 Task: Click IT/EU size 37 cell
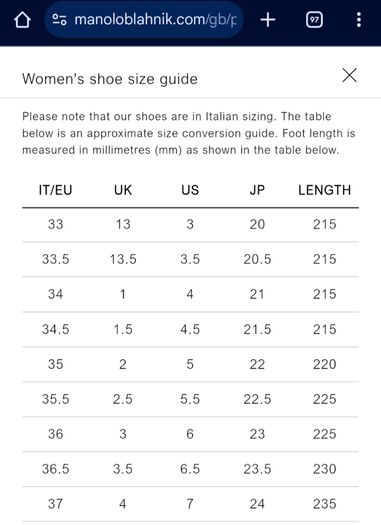click(x=56, y=504)
